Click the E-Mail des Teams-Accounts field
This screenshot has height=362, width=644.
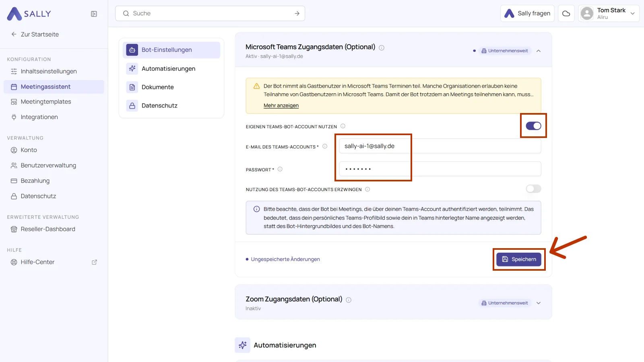pyautogui.click(x=440, y=146)
